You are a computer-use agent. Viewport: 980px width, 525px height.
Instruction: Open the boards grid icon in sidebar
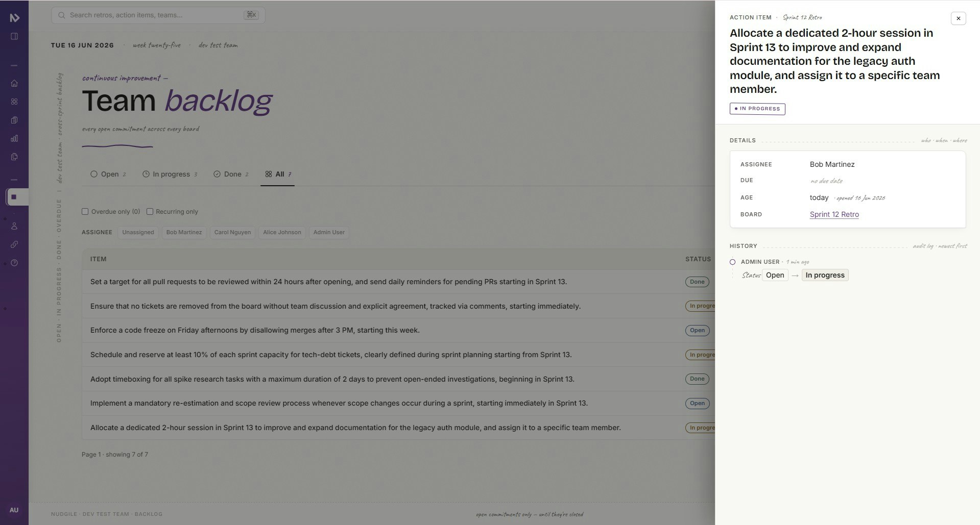(14, 102)
